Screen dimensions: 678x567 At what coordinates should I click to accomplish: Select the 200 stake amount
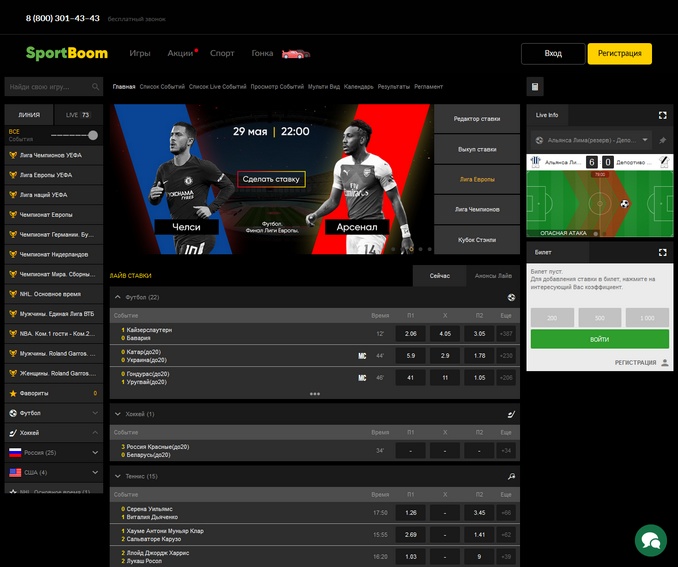pos(552,318)
